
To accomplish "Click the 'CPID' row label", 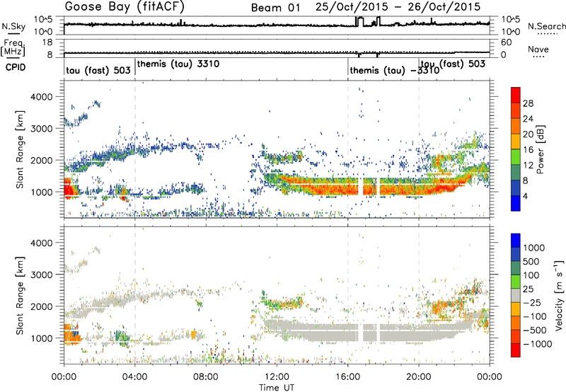I will 16,67.
